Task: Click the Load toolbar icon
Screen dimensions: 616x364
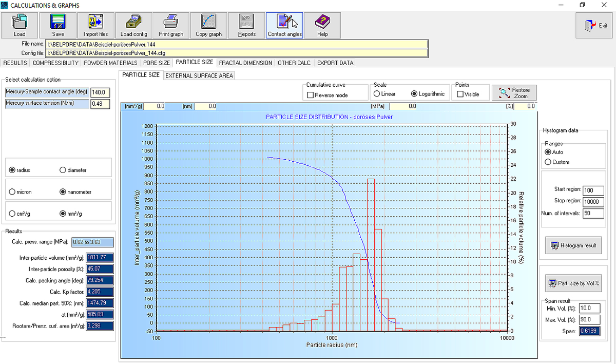Action: [20, 25]
